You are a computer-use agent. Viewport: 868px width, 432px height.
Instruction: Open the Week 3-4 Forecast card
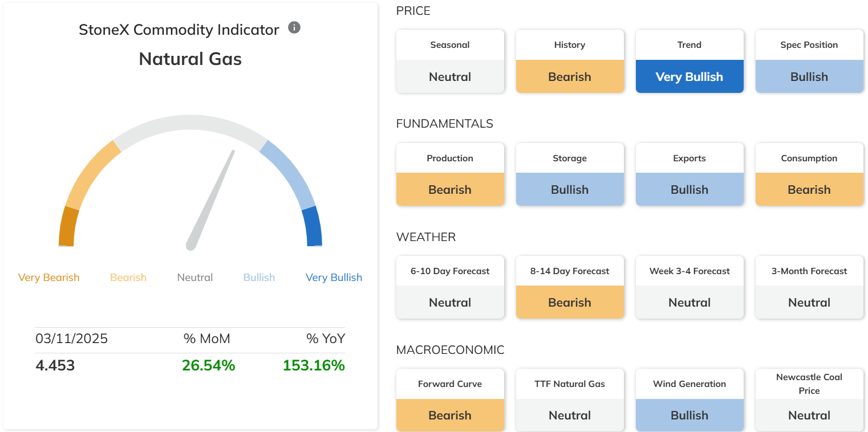(x=689, y=287)
